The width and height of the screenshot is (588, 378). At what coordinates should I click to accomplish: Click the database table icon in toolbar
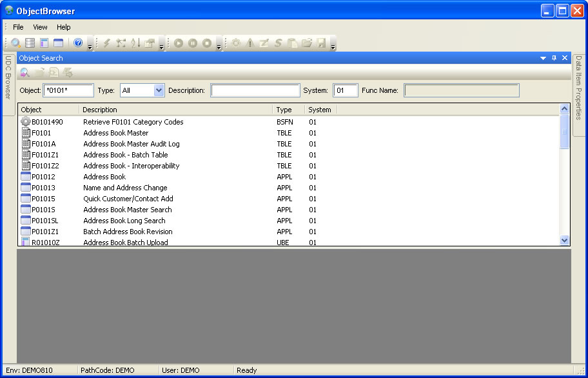(30, 43)
